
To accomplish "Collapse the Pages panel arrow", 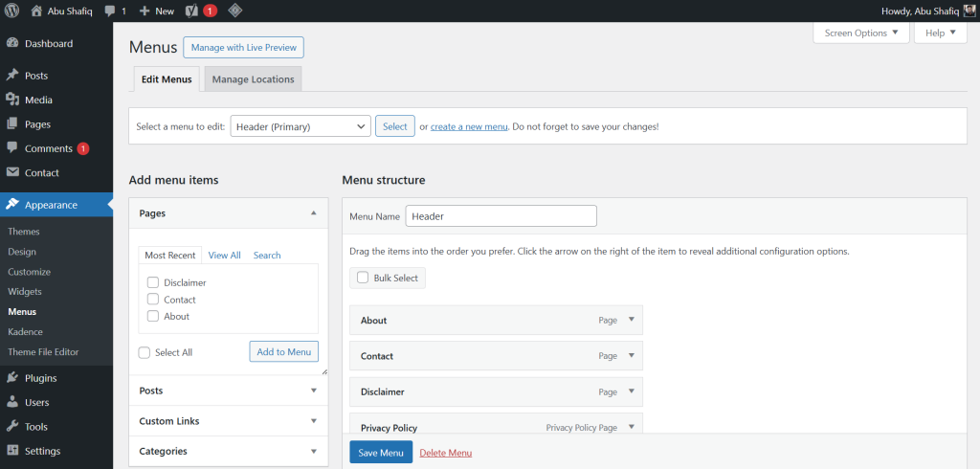I will click(314, 213).
